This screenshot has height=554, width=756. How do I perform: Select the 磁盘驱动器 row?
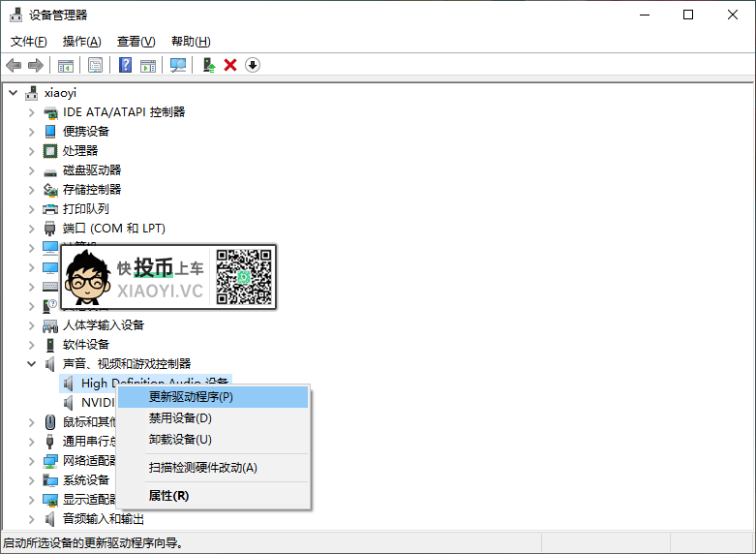[x=92, y=170]
